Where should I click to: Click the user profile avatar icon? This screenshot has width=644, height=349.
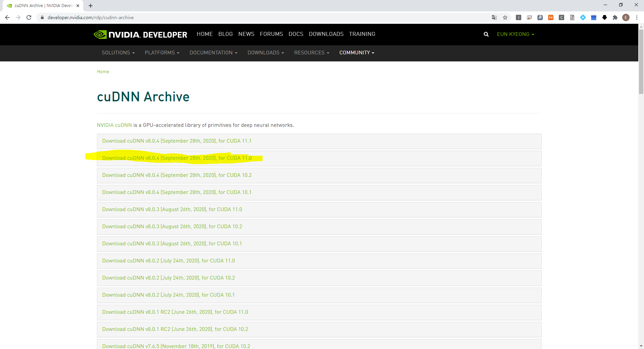point(626,17)
